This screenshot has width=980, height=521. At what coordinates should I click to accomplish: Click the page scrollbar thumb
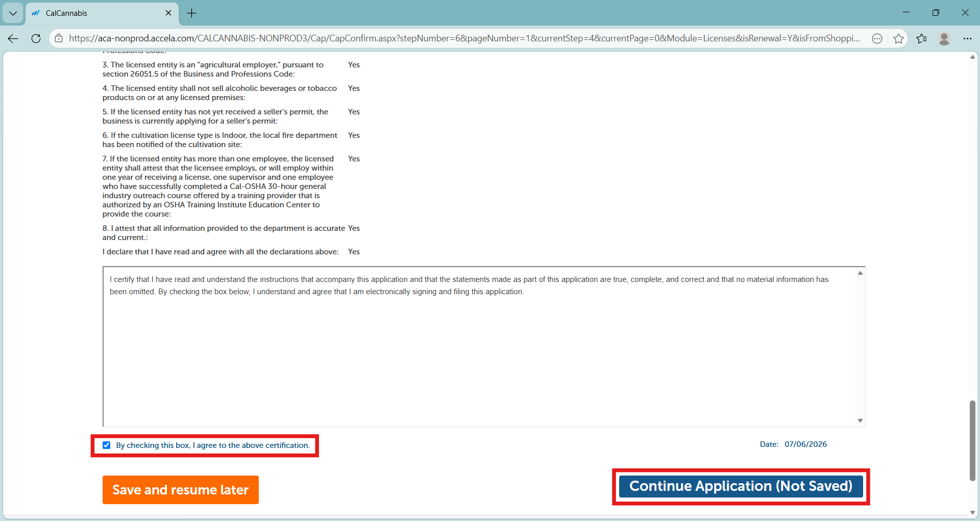point(972,441)
